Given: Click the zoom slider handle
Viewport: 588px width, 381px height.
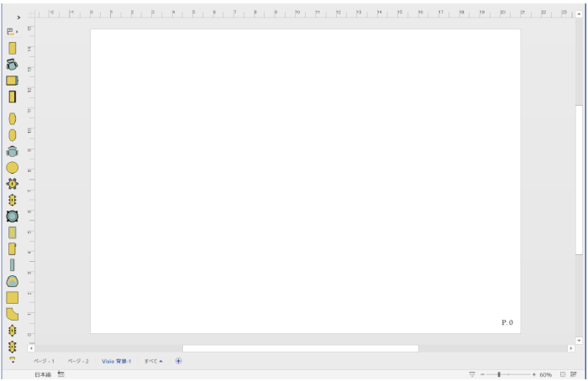Looking at the screenshot, I should [x=499, y=374].
